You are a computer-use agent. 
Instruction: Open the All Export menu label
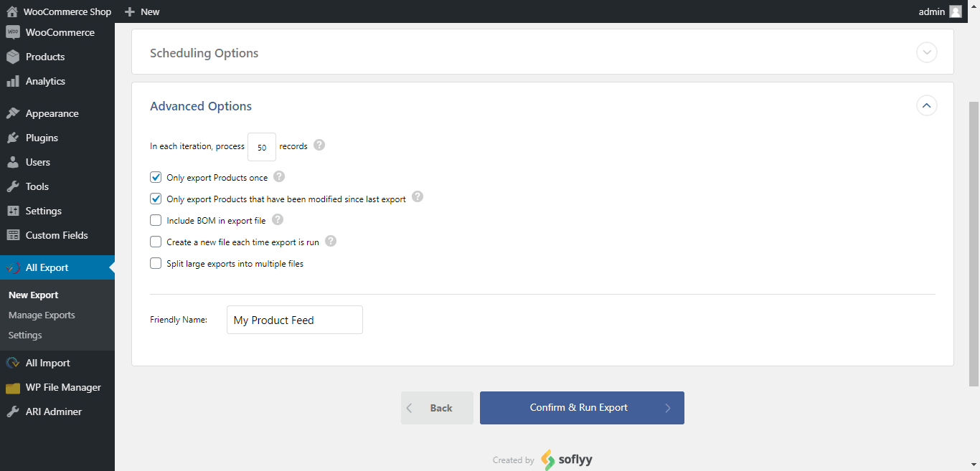(47, 267)
